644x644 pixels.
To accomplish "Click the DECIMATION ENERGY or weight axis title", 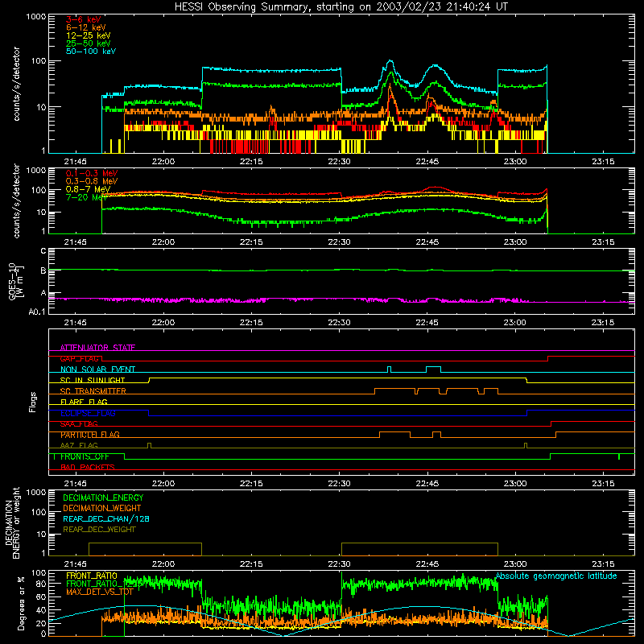I will [x=12, y=522].
